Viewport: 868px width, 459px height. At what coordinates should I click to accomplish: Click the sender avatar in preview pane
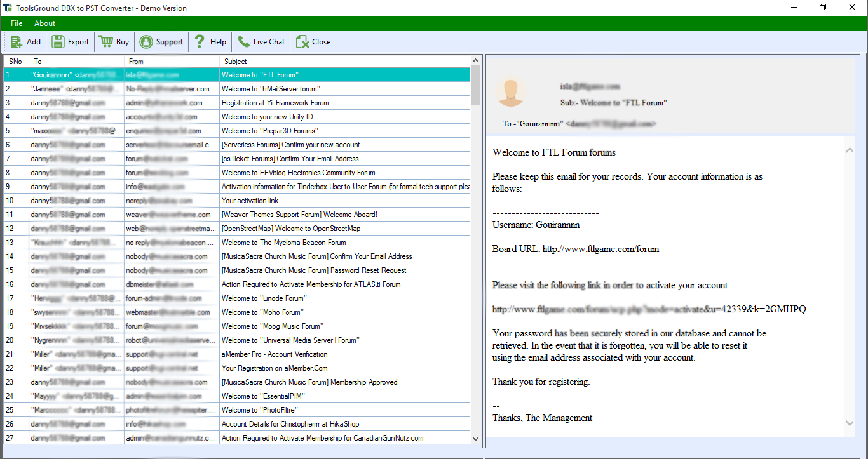coord(511,93)
